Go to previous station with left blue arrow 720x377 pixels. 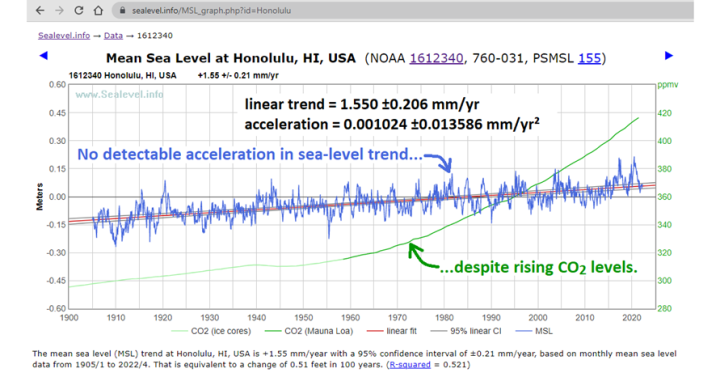44,56
